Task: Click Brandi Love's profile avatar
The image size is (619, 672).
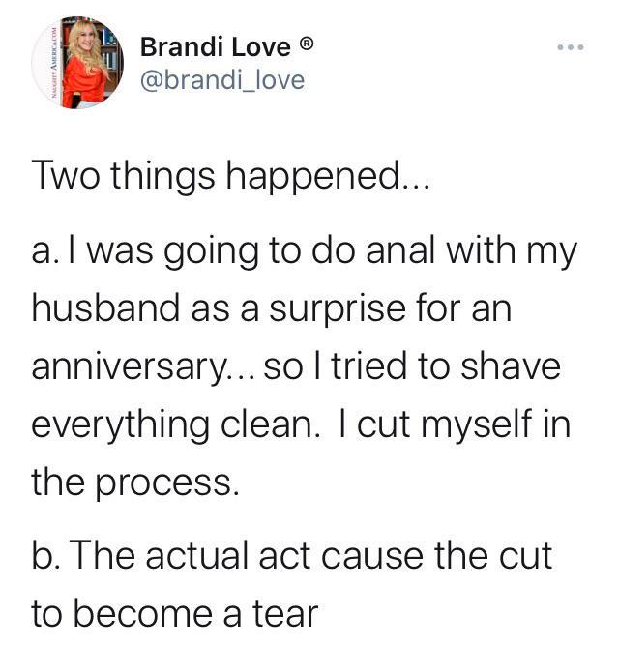Action: 78,62
